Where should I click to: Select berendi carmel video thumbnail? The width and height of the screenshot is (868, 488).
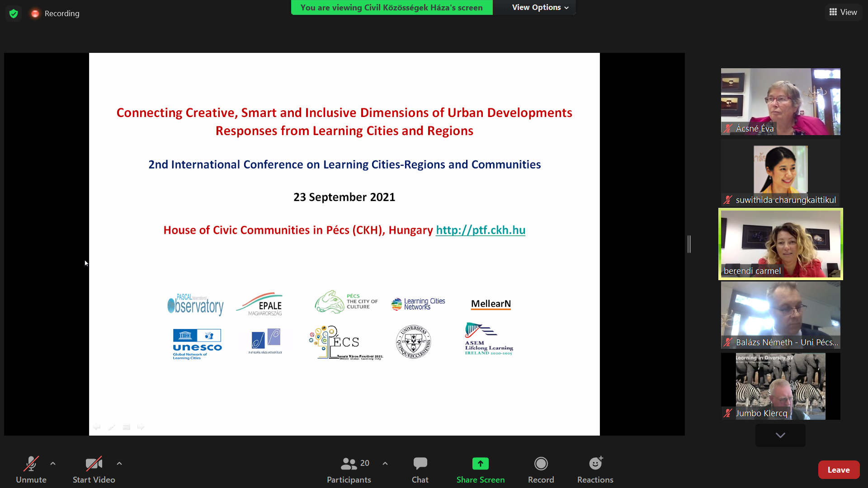780,244
